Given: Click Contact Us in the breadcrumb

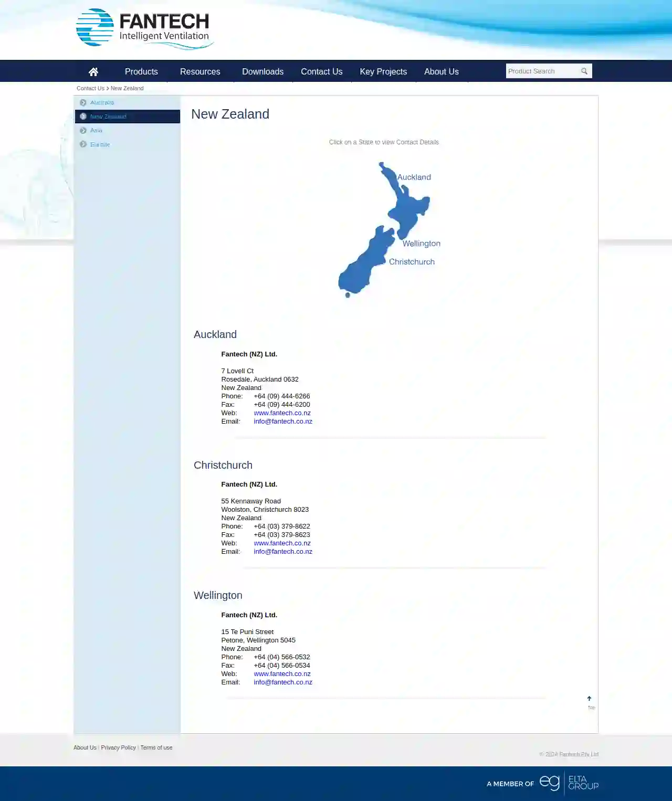Looking at the screenshot, I should [x=90, y=88].
